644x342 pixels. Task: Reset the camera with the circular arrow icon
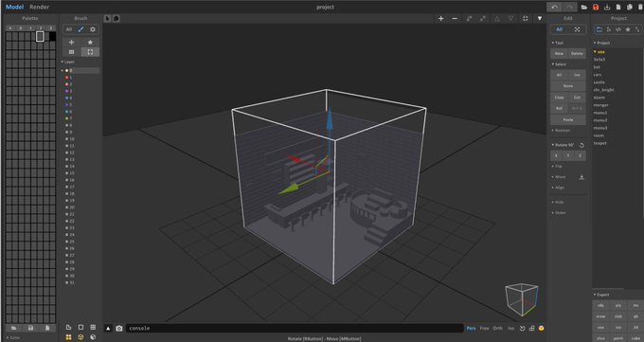click(x=522, y=328)
